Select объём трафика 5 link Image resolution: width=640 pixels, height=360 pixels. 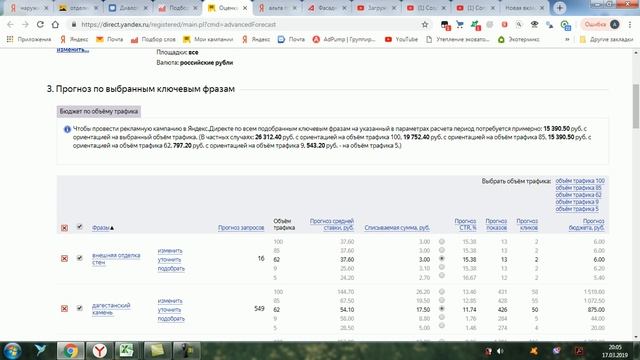pyautogui.click(x=577, y=209)
